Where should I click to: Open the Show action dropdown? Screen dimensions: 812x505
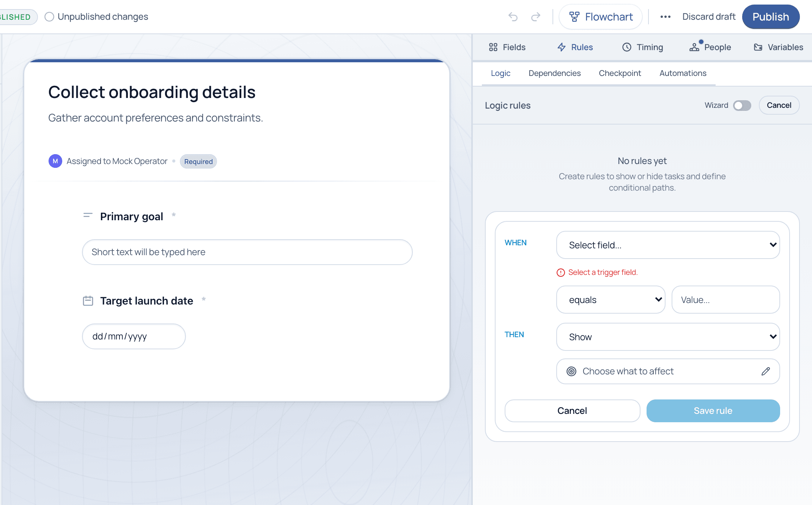coord(668,337)
